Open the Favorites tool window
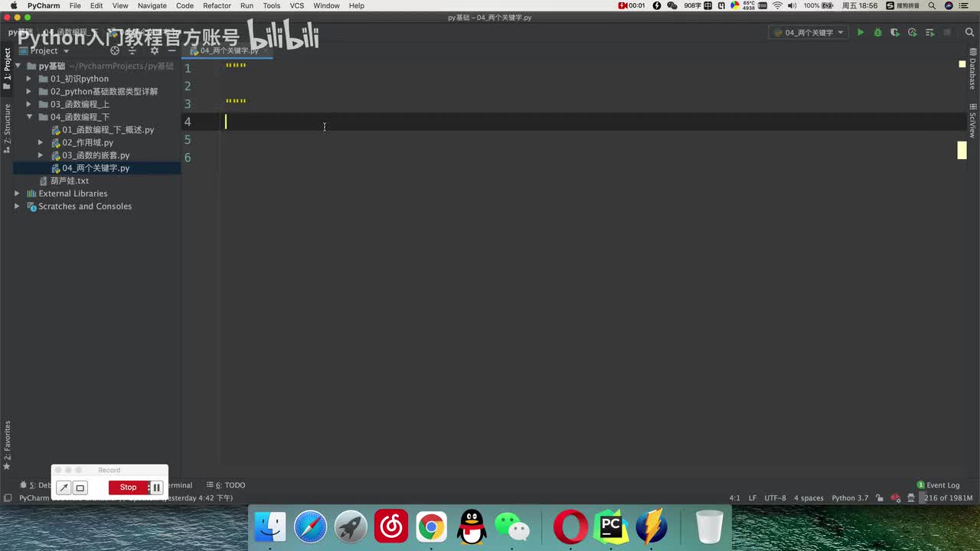The height and width of the screenshot is (551, 980). pyautogui.click(x=7, y=445)
